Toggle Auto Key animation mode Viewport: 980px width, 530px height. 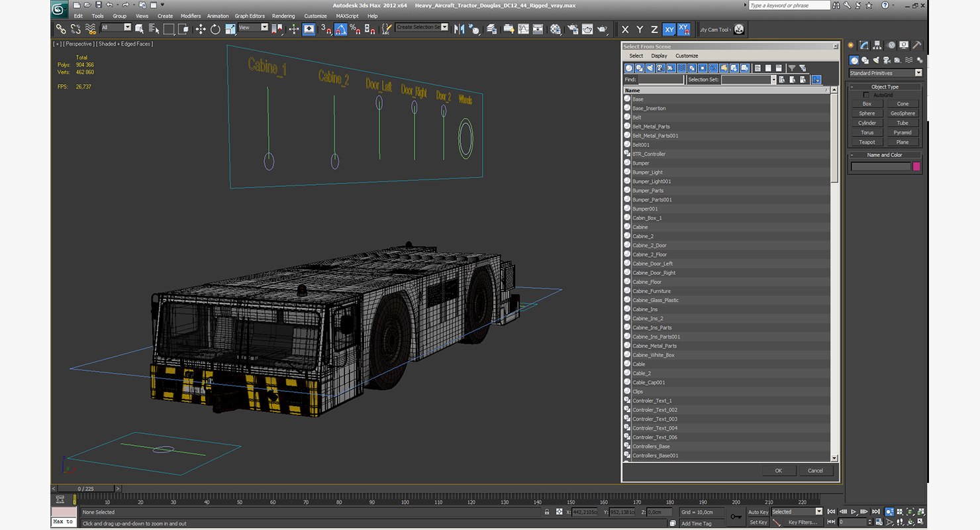click(758, 512)
